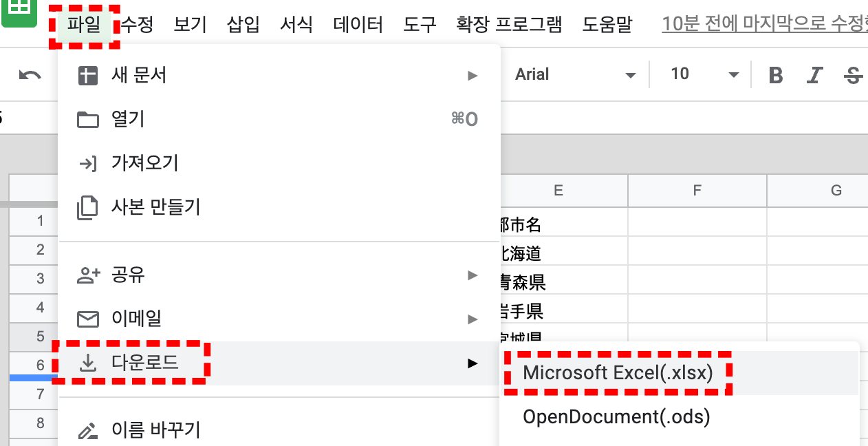The image size is (868, 446).
Task: Open the 서식 menu
Action: coord(296,25)
